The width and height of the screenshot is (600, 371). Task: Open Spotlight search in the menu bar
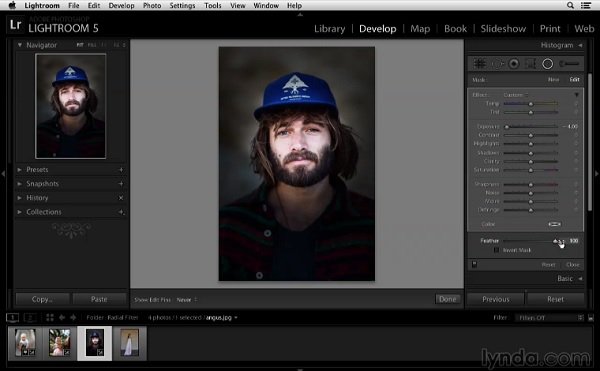point(570,5)
